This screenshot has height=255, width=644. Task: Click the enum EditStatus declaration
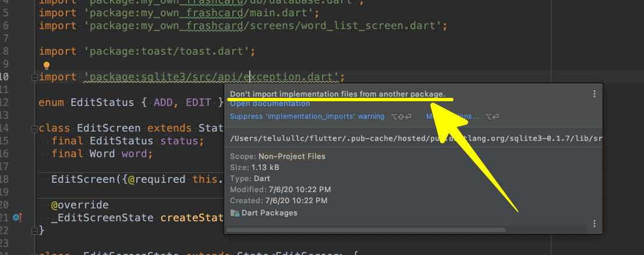(x=131, y=102)
